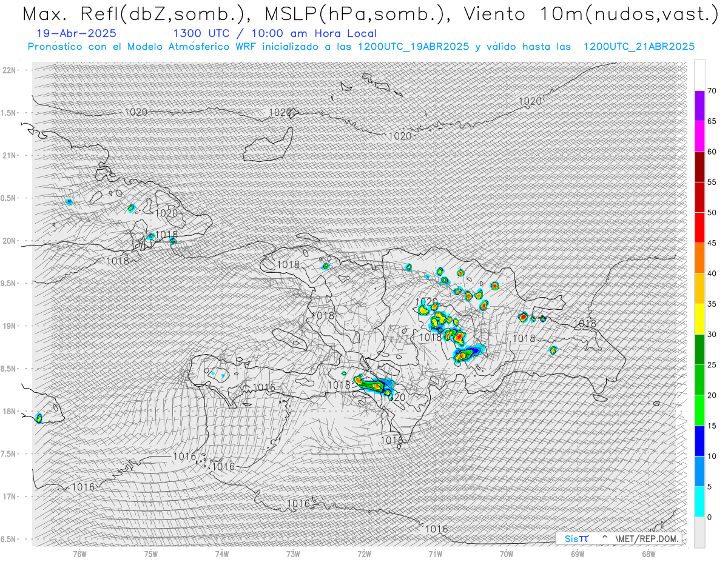Click the 70W longitude axis label
This screenshot has height=562, width=728.
(506, 554)
